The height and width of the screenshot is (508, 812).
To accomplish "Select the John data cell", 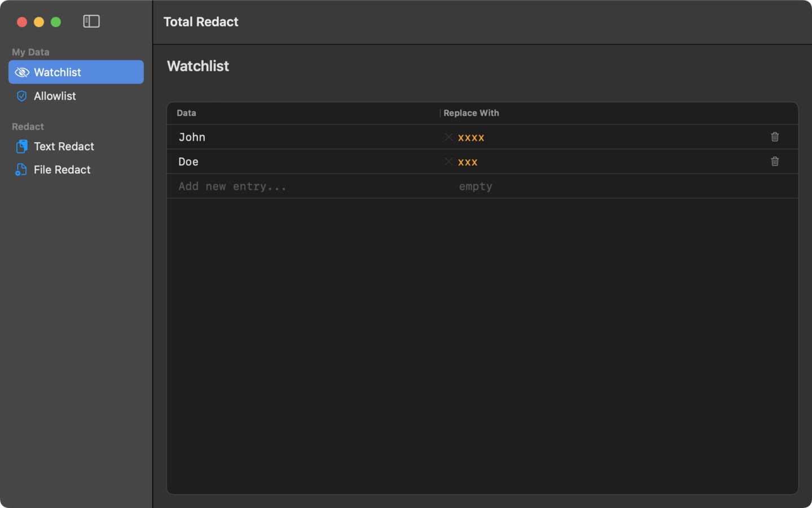I will click(192, 137).
